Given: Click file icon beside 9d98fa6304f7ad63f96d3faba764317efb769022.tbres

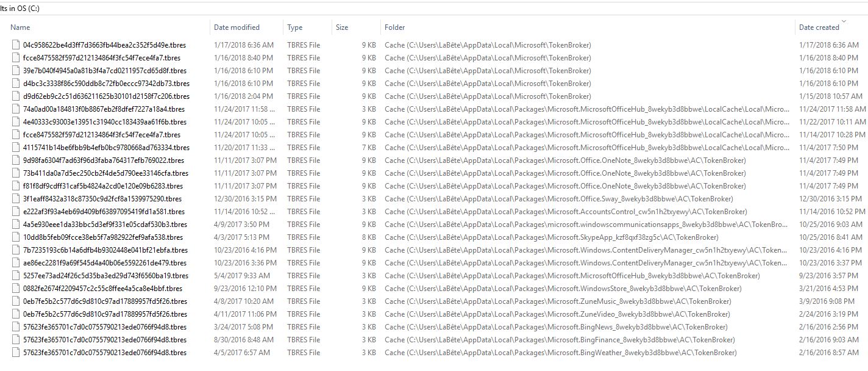Looking at the screenshot, I should (16, 160).
